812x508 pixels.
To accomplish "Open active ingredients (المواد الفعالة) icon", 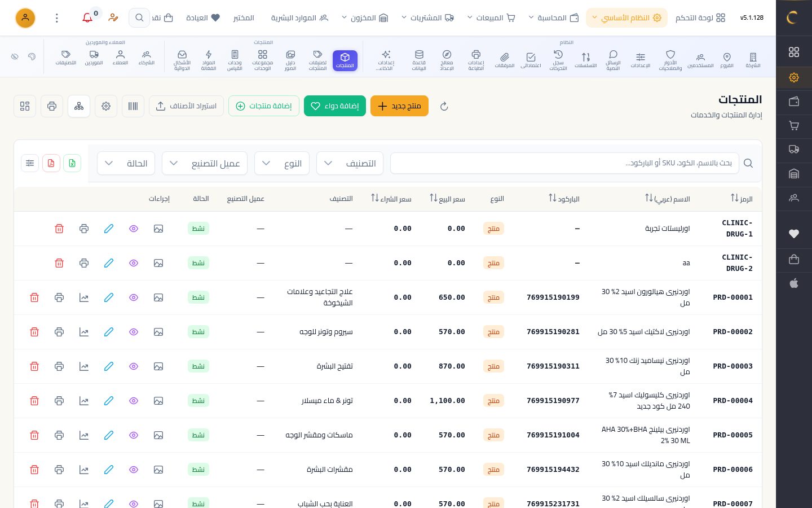I will [209, 60].
